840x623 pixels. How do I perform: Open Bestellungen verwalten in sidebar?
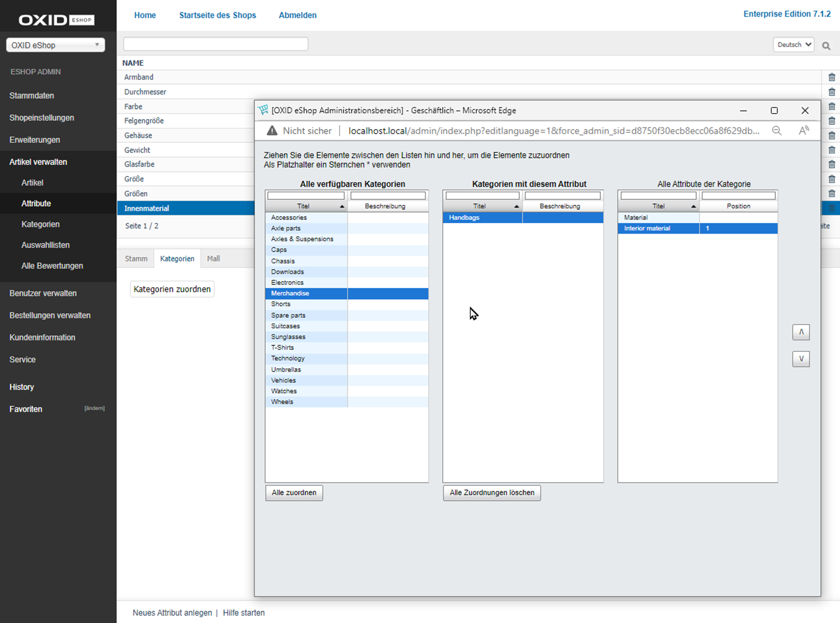[50, 316]
